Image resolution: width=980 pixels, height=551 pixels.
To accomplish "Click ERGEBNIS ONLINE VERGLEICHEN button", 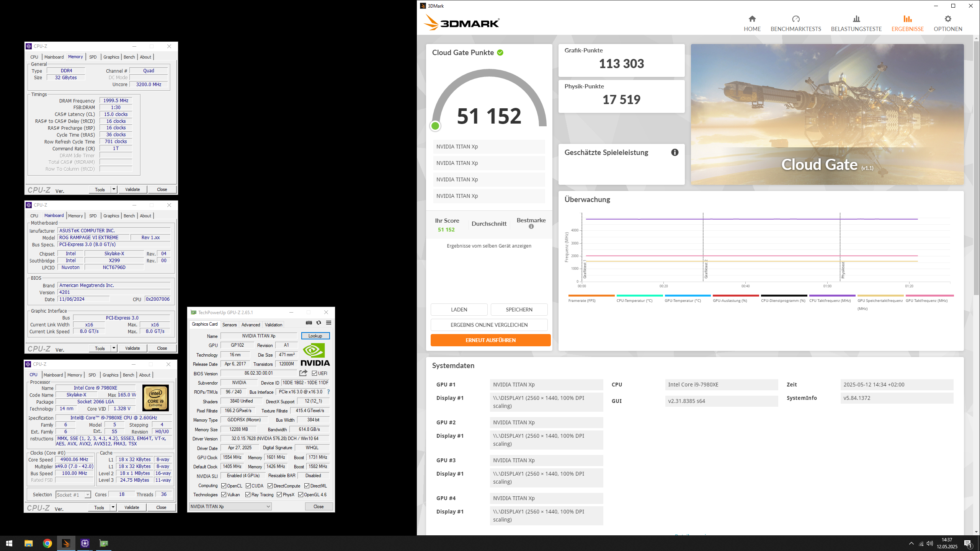I will point(489,325).
